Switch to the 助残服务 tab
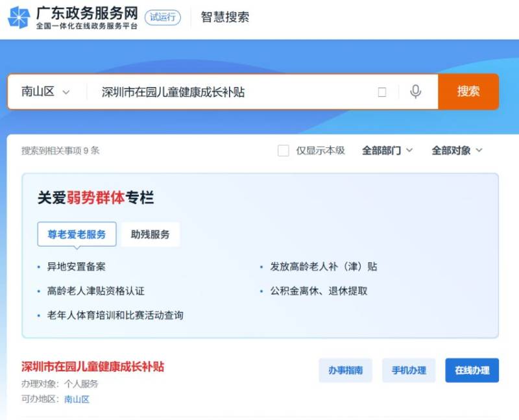The height and width of the screenshot is (420, 519). coord(150,234)
